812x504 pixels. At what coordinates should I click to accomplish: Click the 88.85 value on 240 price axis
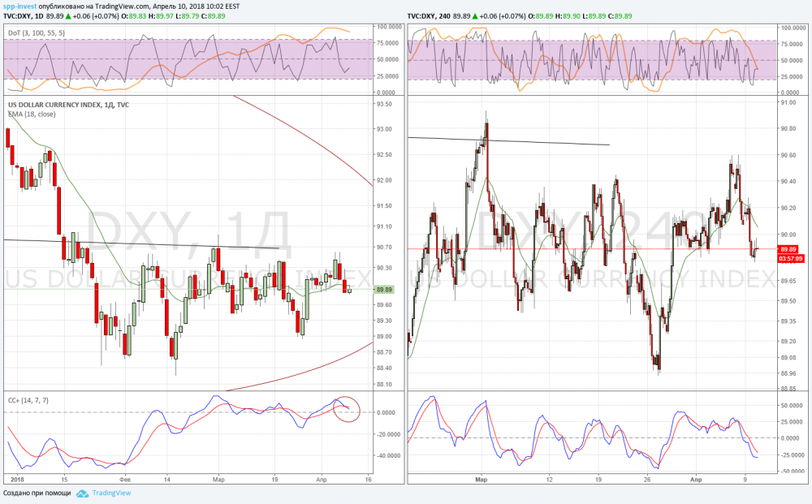788,389
